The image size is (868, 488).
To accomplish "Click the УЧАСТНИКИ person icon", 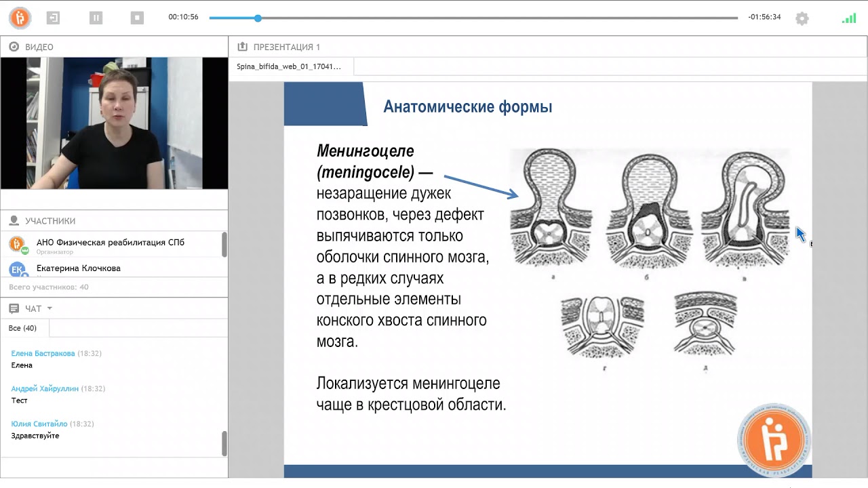I will pyautogui.click(x=14, y=221).
